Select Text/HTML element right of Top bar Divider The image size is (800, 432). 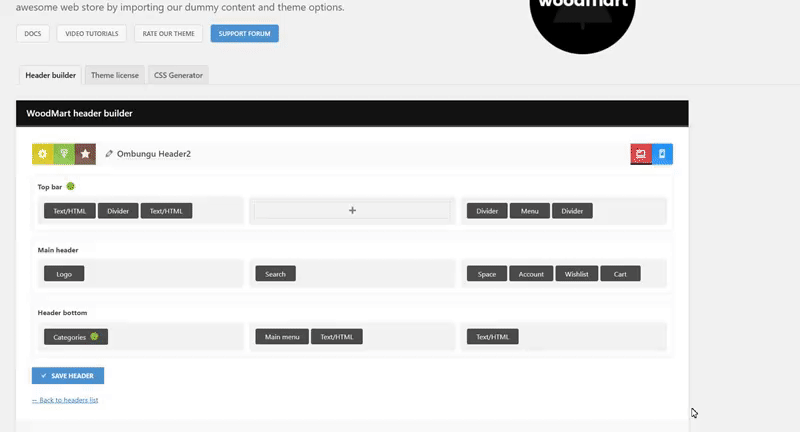coord(166,211)
